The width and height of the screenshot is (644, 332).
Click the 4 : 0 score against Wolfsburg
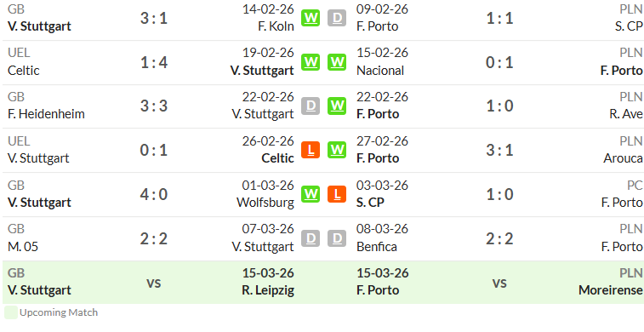point(154,194)
